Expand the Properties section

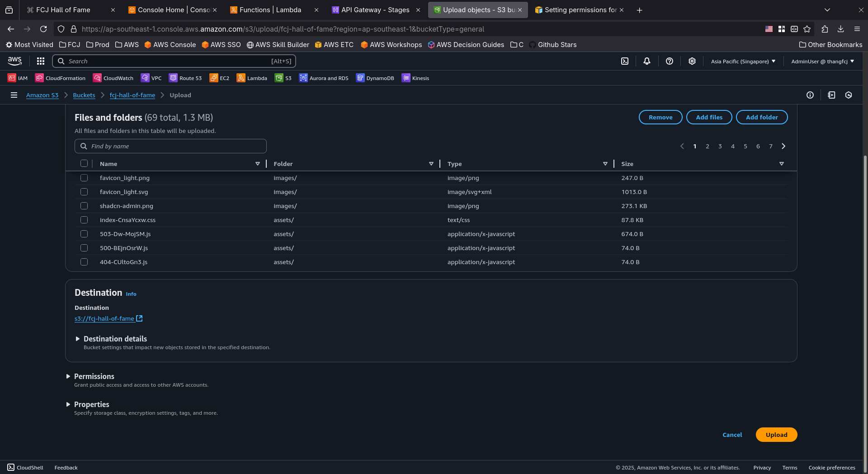[88, 404]
